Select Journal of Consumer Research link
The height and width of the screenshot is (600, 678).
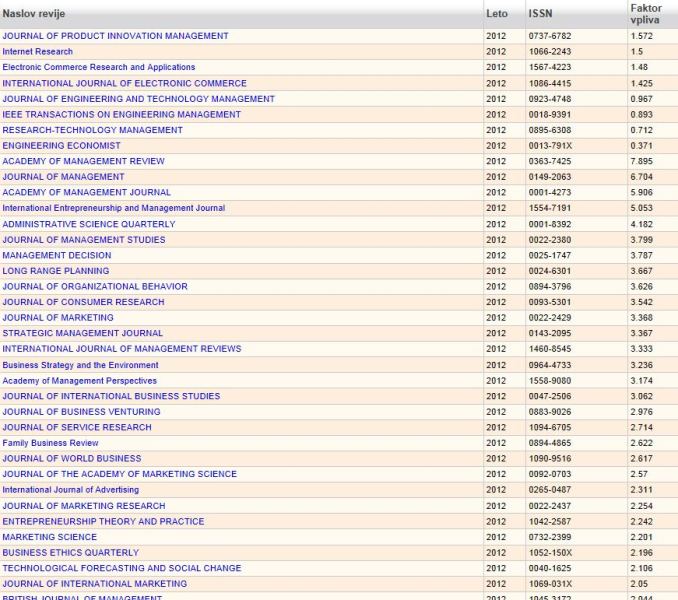(x=83, y=302)
